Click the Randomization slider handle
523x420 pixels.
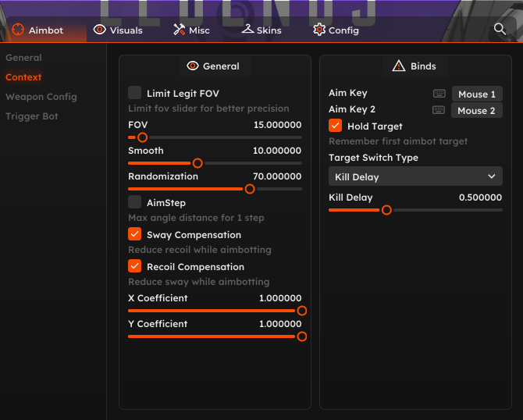(250, 189)
